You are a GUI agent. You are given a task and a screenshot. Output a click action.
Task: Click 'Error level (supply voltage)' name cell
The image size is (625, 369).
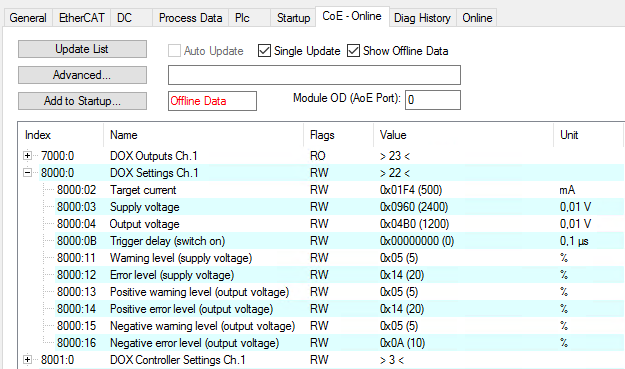[x=172, y=275]
